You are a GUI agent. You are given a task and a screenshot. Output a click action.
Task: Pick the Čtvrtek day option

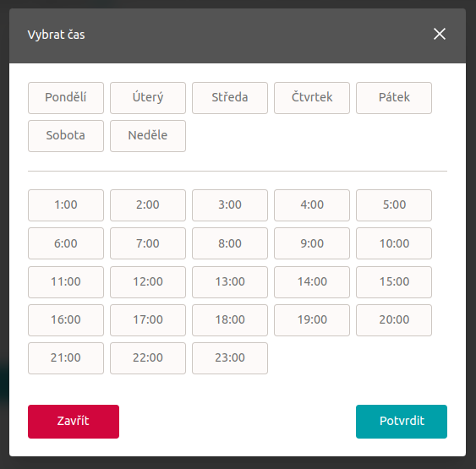312,98
